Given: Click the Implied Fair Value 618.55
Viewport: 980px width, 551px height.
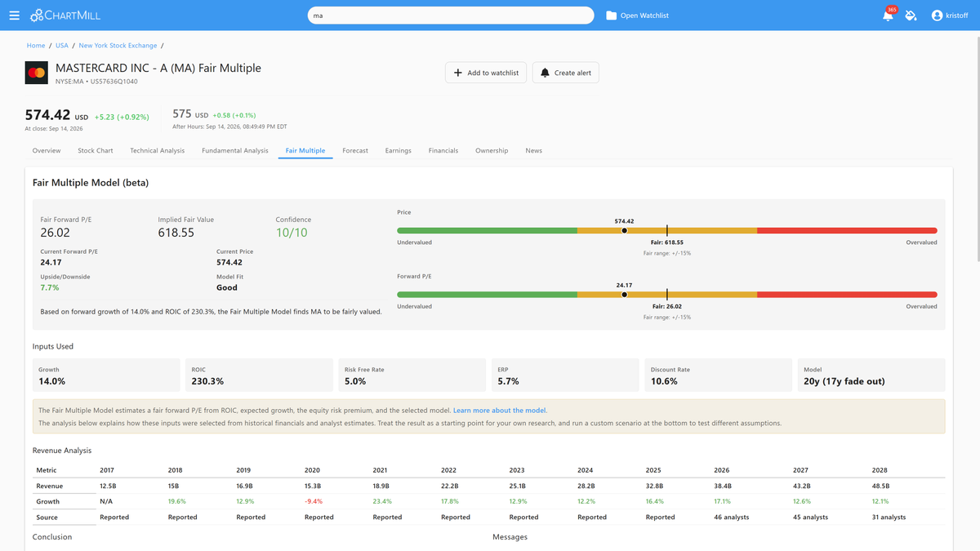Looking at the screenshot, I should (x=176, y=233).
